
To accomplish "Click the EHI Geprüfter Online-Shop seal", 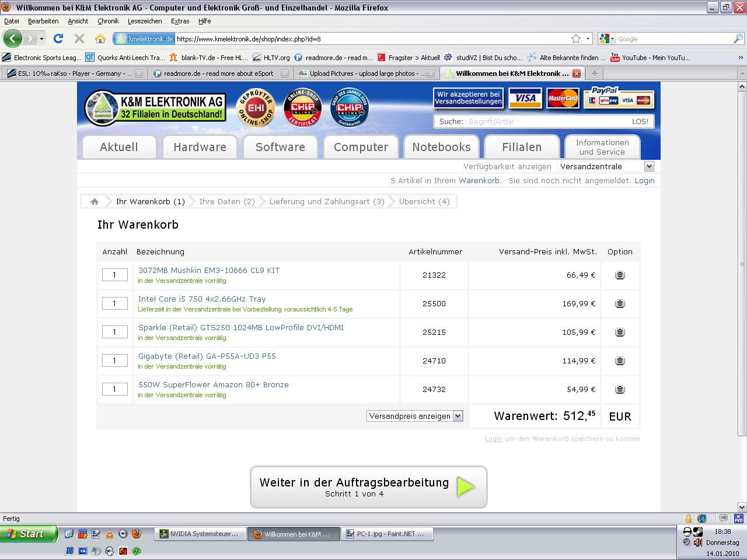I will pos(256,107).
